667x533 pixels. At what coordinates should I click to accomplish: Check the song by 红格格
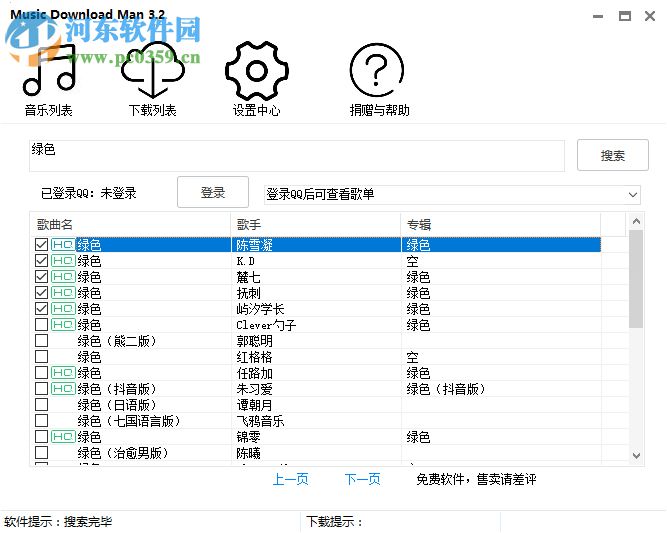click(41, 357)
